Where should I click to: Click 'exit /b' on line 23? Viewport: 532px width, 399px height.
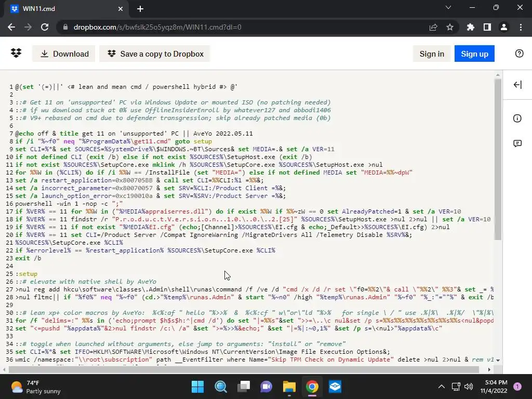coord(28,258)
